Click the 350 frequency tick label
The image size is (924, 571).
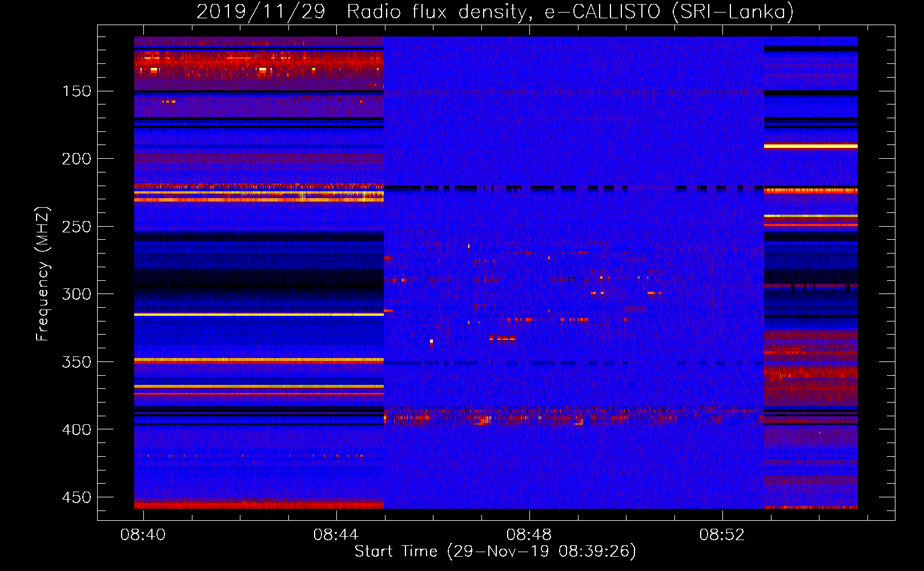coord(77,362)
